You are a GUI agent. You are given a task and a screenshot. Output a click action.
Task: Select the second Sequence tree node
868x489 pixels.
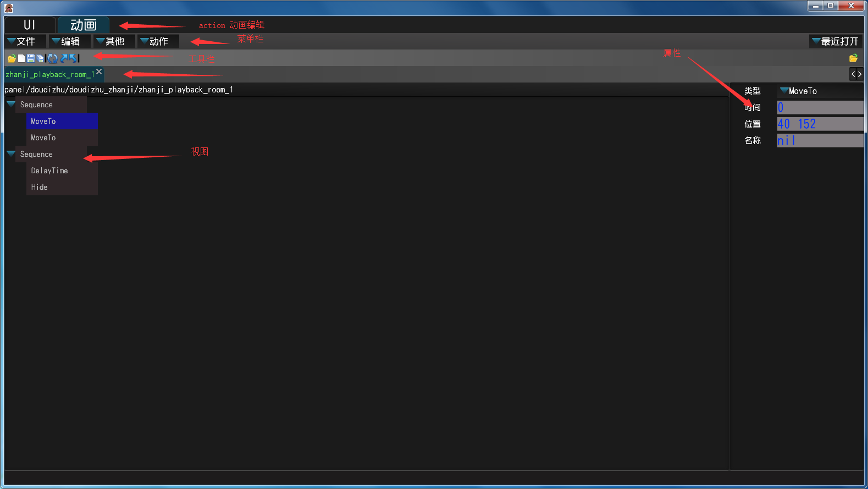click(51, 154)
